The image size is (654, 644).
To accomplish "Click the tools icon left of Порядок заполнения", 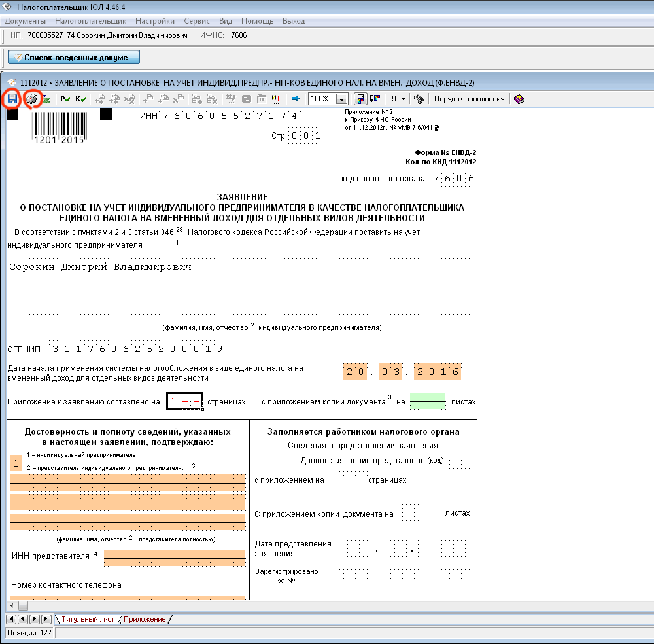I will [419, 99].
